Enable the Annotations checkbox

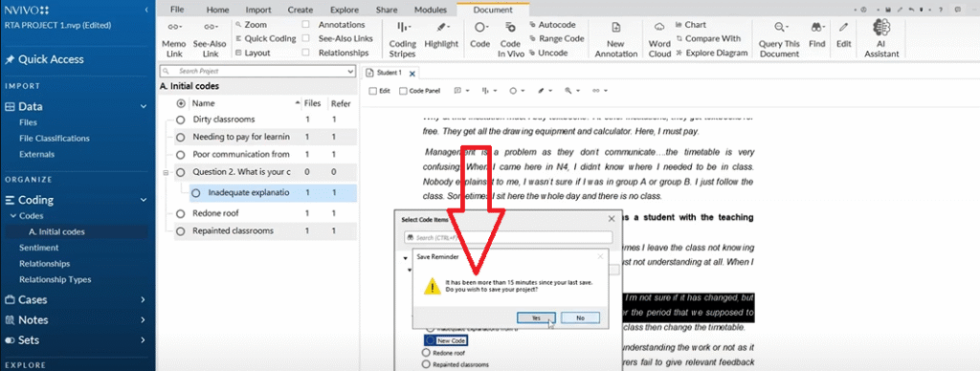pos(305,25)
